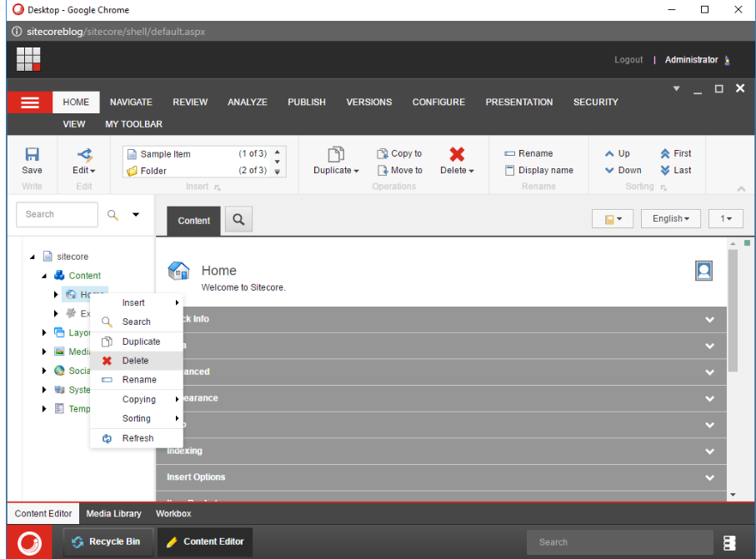
Task: Click the database icon at bottom right
Action: pos(729,542)
